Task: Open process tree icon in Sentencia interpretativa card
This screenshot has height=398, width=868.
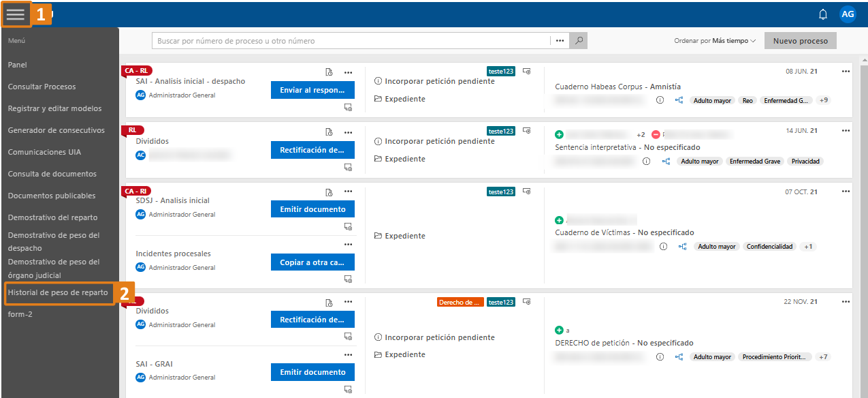Action: coord(666,162)
